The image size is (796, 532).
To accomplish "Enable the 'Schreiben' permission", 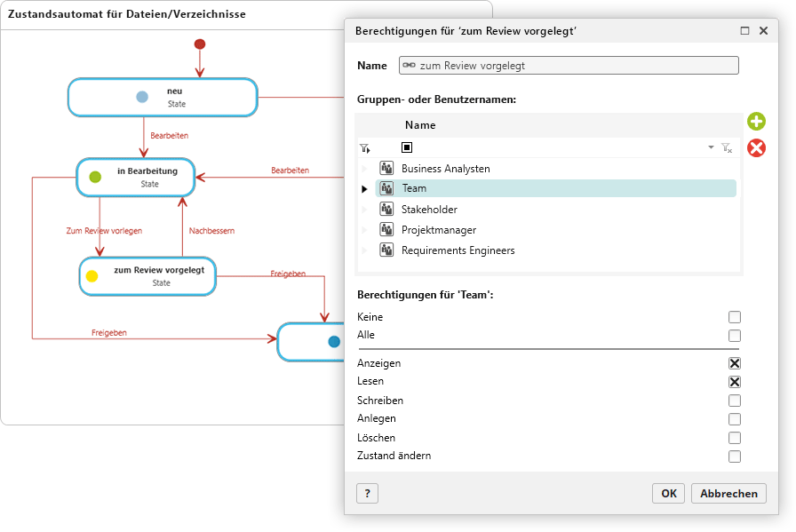I will 734,401.
